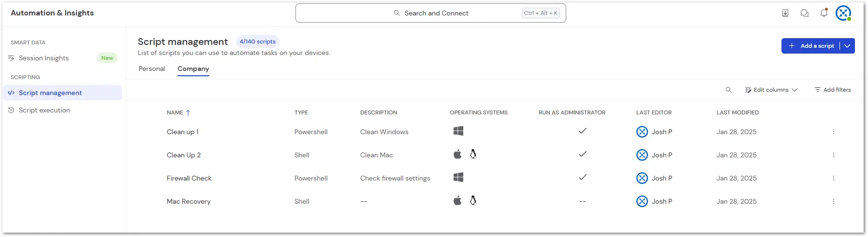Click the RUN AS ADMINISTRATOR column header

pyautogui.click(x=572, y=112)
